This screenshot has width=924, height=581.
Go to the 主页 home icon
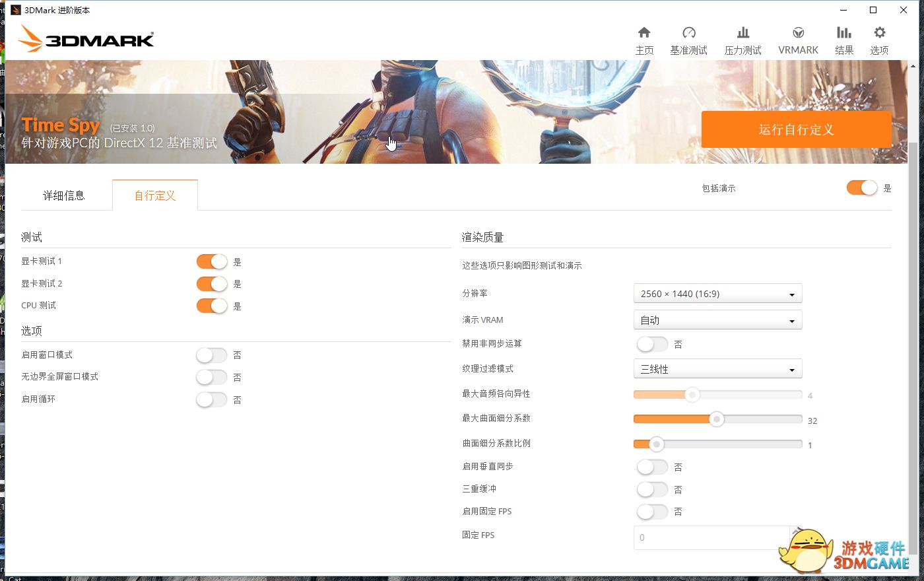point(644,33)
